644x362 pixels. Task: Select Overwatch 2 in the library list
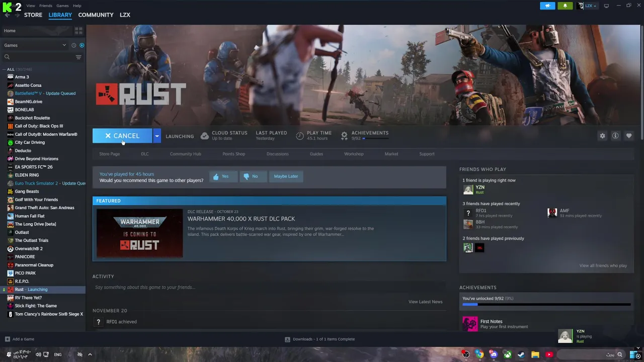tap(43, 248)
